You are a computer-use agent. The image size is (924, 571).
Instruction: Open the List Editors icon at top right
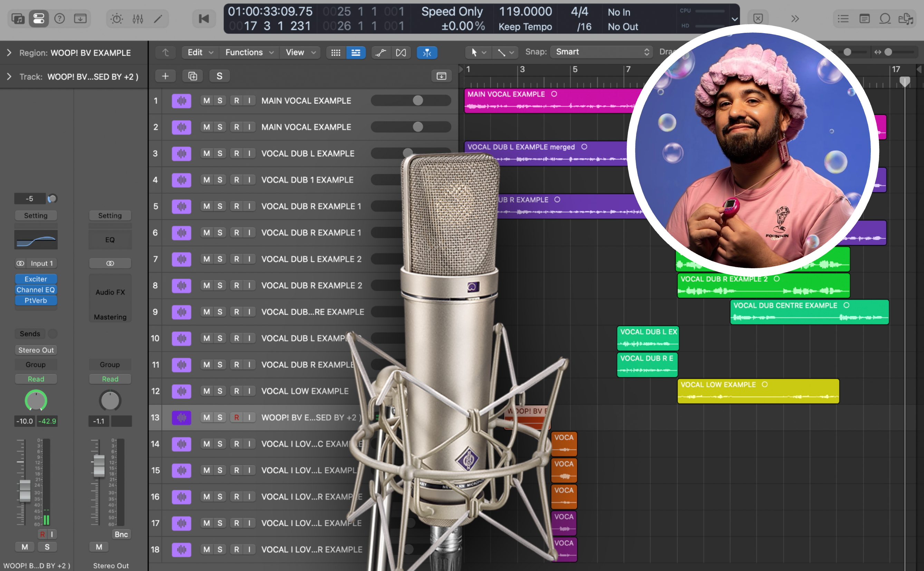point(843,18)
